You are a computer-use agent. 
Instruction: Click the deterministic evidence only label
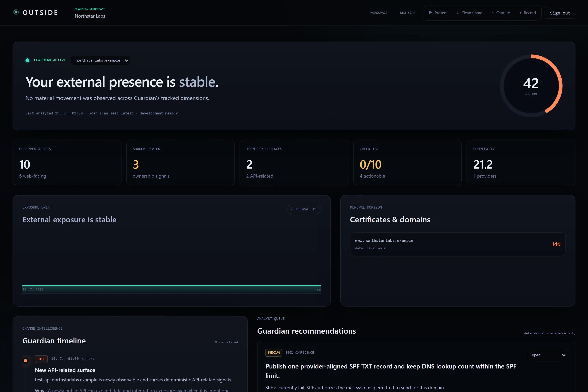coord(550,333)
